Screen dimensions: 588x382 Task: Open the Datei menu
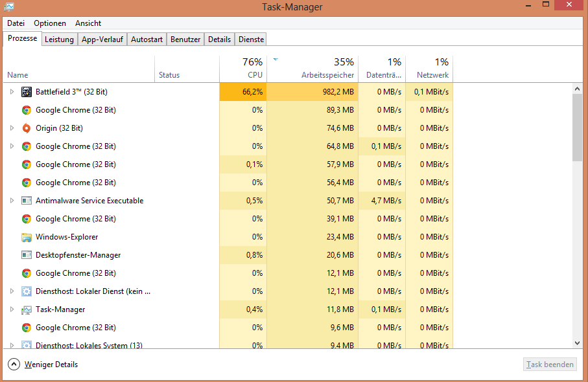[16, 23]
